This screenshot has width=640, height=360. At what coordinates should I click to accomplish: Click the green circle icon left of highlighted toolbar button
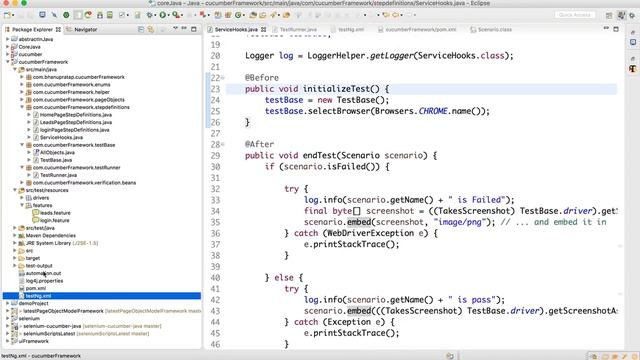click(x=66, y=15)
